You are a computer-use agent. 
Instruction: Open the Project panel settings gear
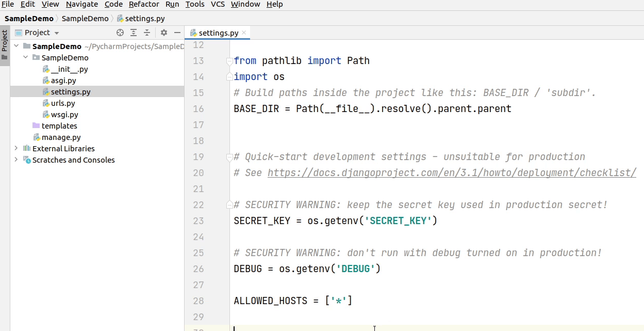[x=163, y=33]
